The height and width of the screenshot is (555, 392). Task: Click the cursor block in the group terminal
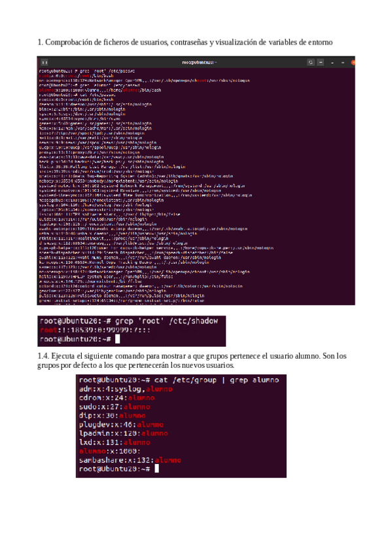click(x=156, y=469)
